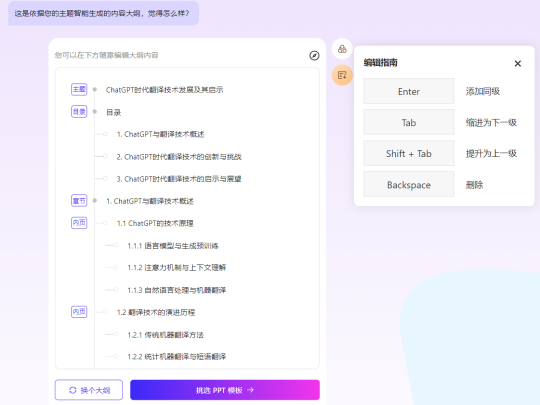Image resolution: width=540 pixels, height=405 pixels.
Task: Click the 主题 tag icon
Action: 79,90
